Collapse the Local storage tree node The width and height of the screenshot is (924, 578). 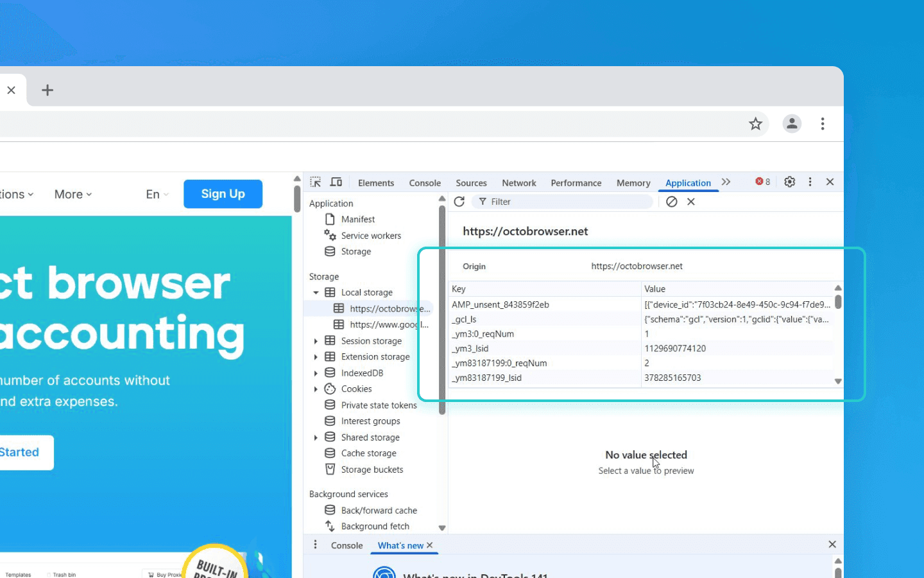[x=316, y=293]
